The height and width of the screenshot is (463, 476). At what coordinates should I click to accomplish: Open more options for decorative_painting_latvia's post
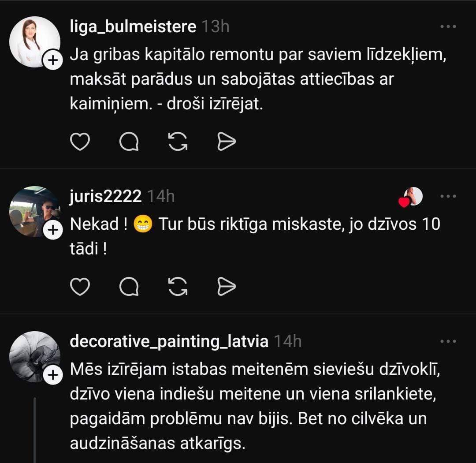(x=448, y=341)
